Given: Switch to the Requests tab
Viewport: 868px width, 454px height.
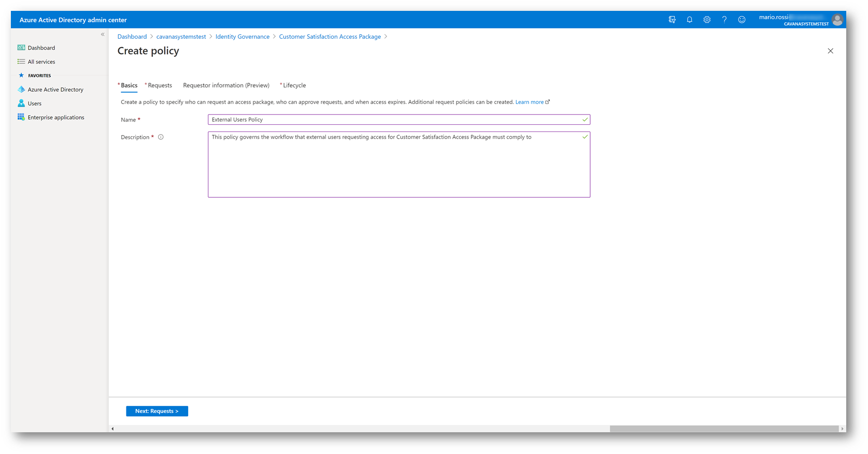Looking at the screenshot, I should (x=160, y=85).
